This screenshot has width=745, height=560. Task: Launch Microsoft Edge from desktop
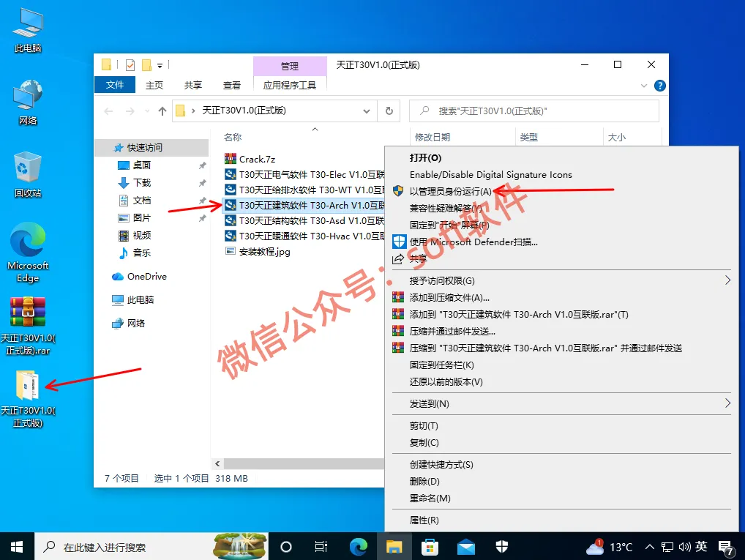[28, 252]
